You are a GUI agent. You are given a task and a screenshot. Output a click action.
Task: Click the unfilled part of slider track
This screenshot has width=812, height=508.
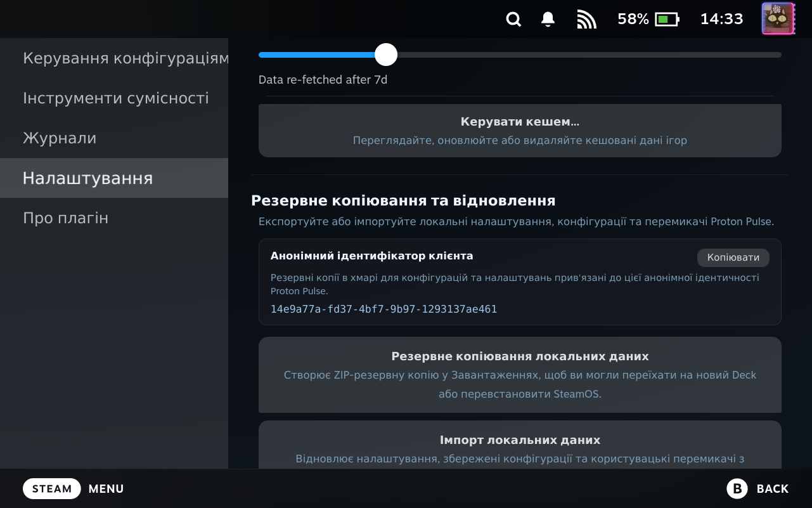[x=590, y=55]
